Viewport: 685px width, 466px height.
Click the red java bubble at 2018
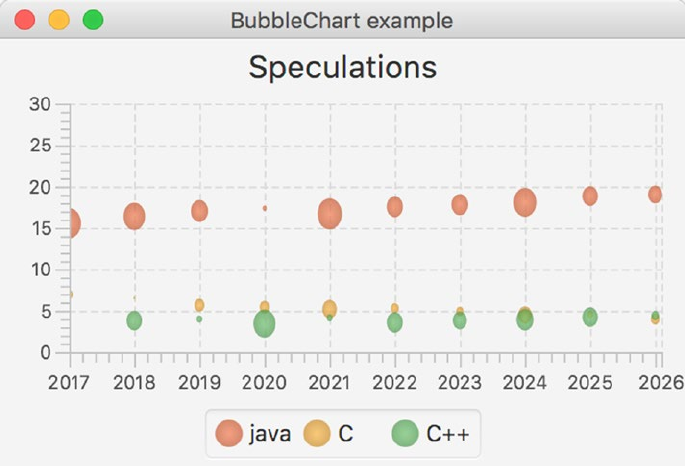(x=134, y=215)
